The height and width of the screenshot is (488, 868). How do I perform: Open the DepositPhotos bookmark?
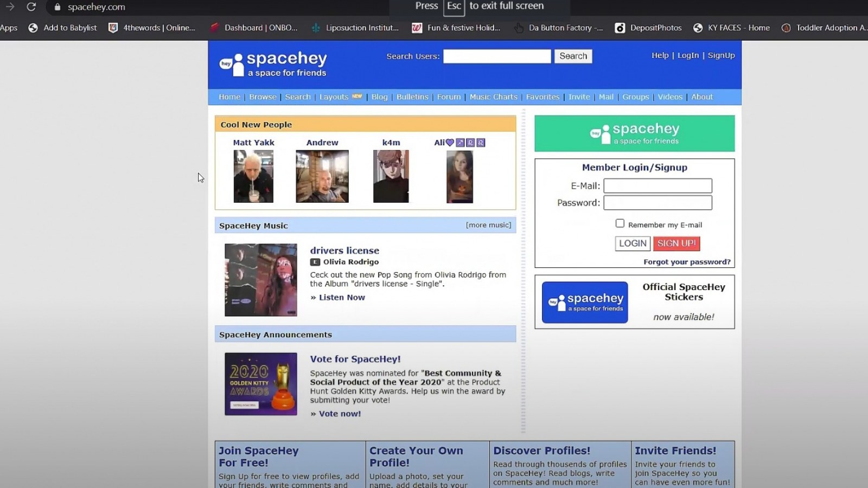tap(648, 28)
